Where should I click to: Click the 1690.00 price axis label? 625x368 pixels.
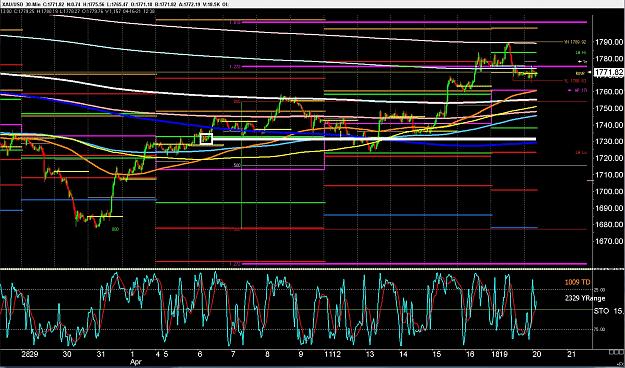click(x=609, y=209)
